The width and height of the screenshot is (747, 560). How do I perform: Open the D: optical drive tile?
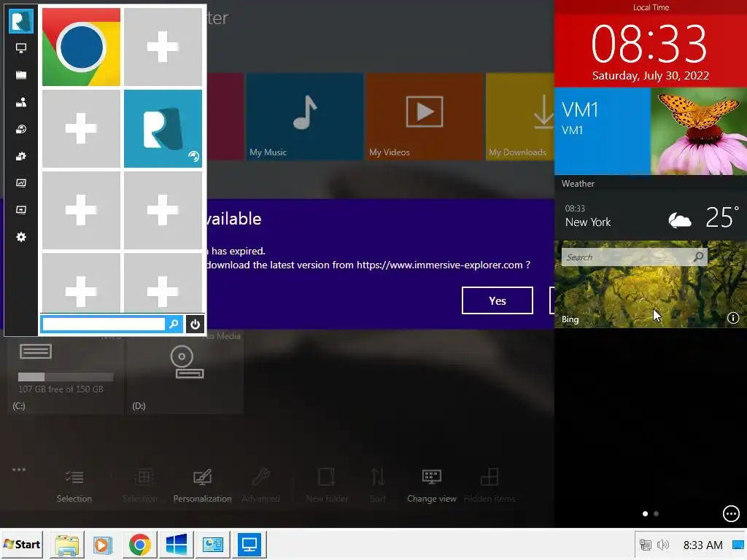click(185, 374)
